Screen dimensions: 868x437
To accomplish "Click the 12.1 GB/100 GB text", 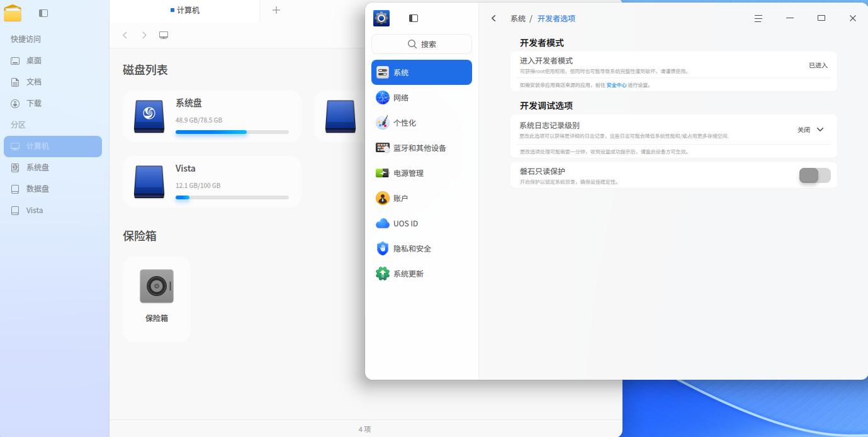I will point(198,185).
